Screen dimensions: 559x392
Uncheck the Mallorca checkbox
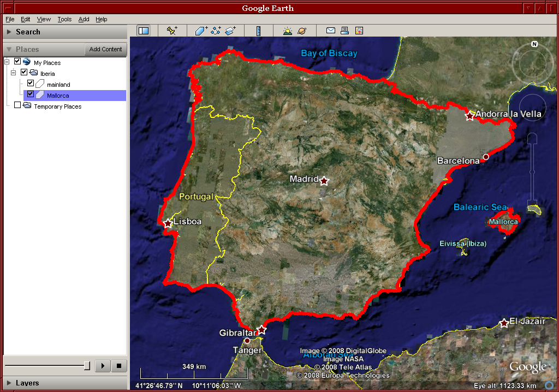pyautogui.click(x=31, y=94)
